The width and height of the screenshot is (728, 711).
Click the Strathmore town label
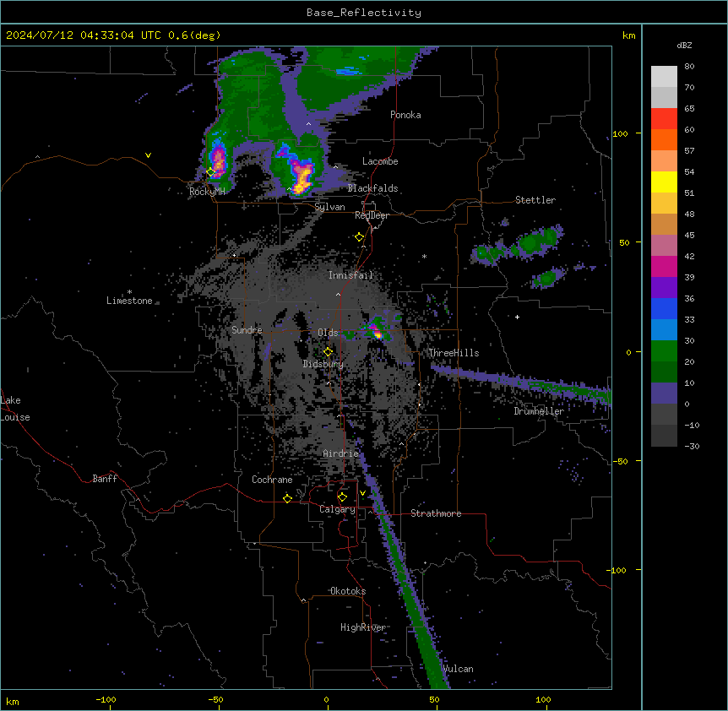point(436,513)
